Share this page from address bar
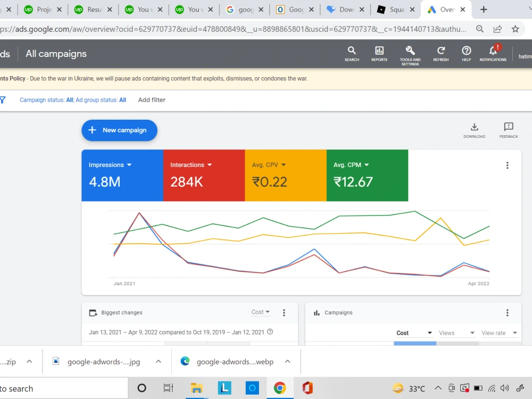The image size is (532, 399). (x=497, y=29)
